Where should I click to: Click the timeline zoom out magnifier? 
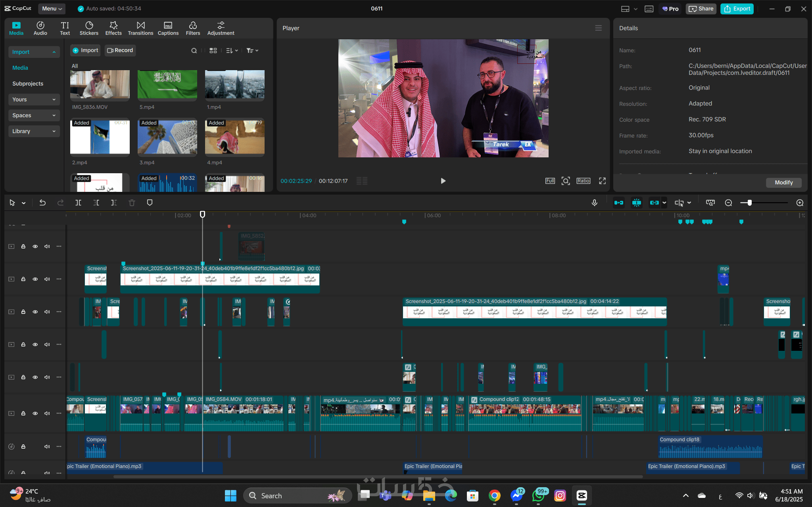728,203
